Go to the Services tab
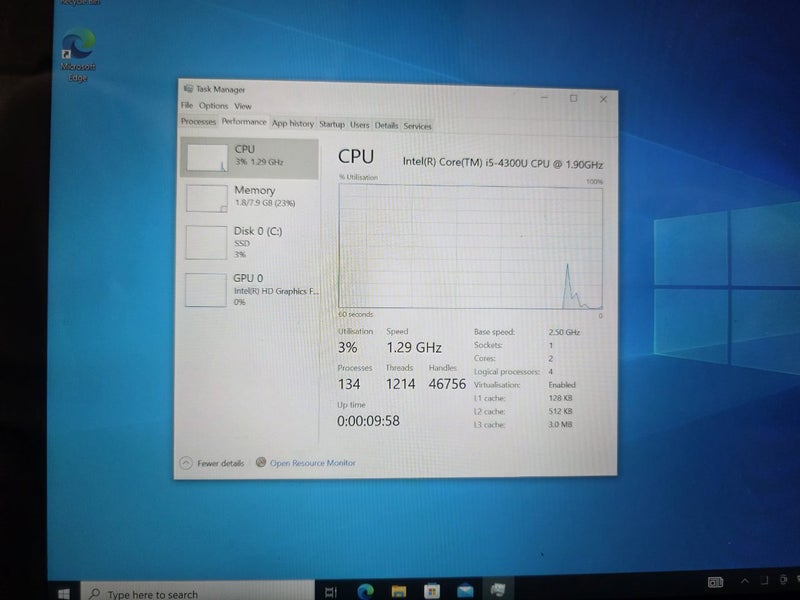 417,126
